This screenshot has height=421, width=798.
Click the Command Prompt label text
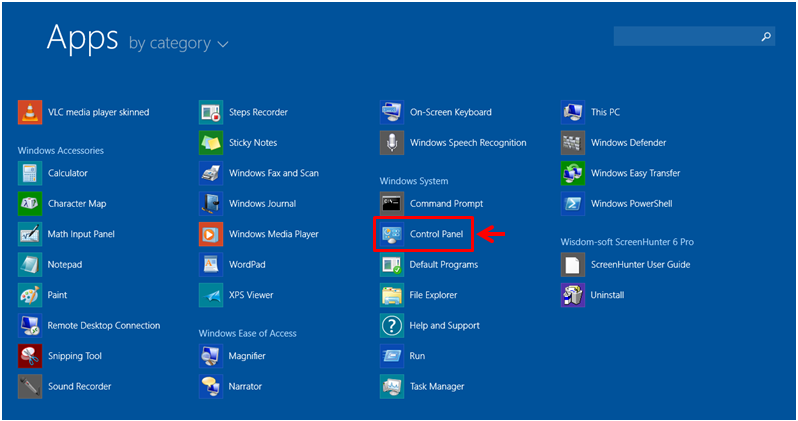[x=446, y=204]
